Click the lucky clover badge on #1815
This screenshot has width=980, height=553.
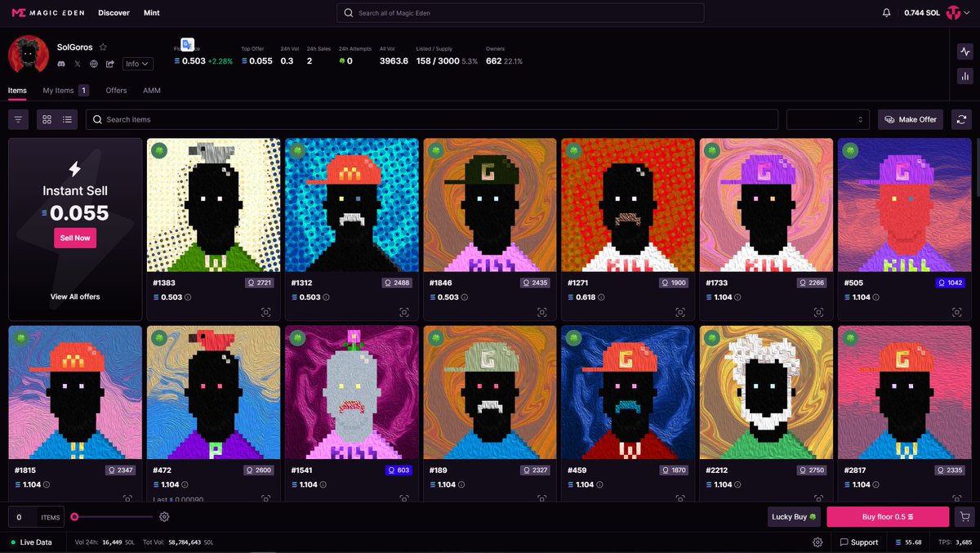(21, 338)
